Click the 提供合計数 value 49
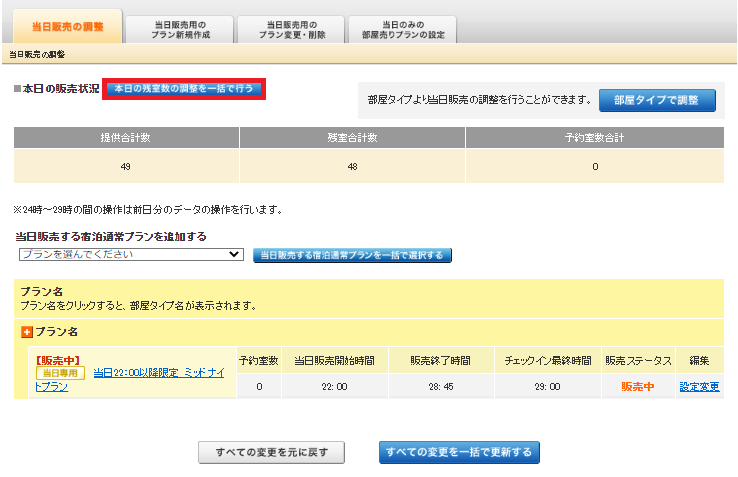The height and width of the screenshot is (477, 738). 126,166
